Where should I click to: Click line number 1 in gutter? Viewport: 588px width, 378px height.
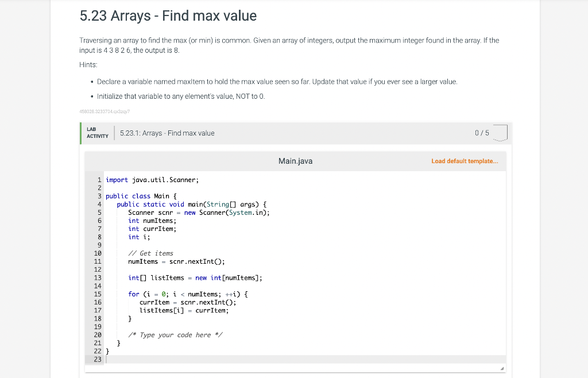coord(99,180)
